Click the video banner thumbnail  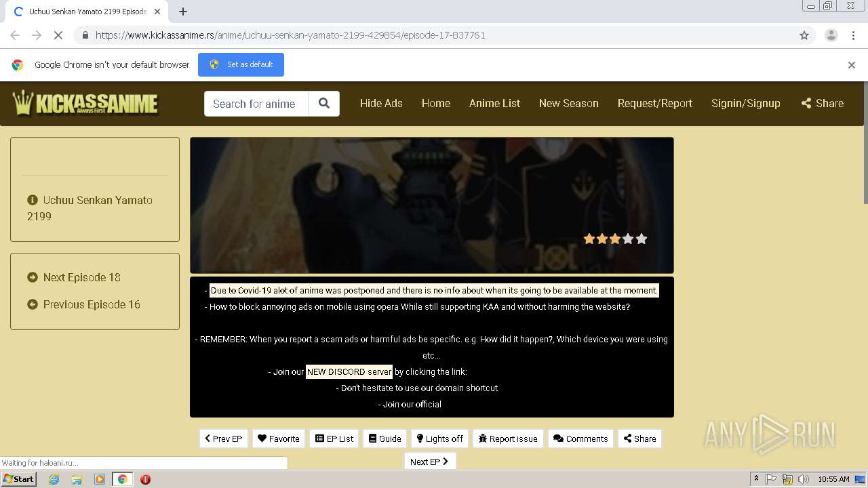pos(432,205)
